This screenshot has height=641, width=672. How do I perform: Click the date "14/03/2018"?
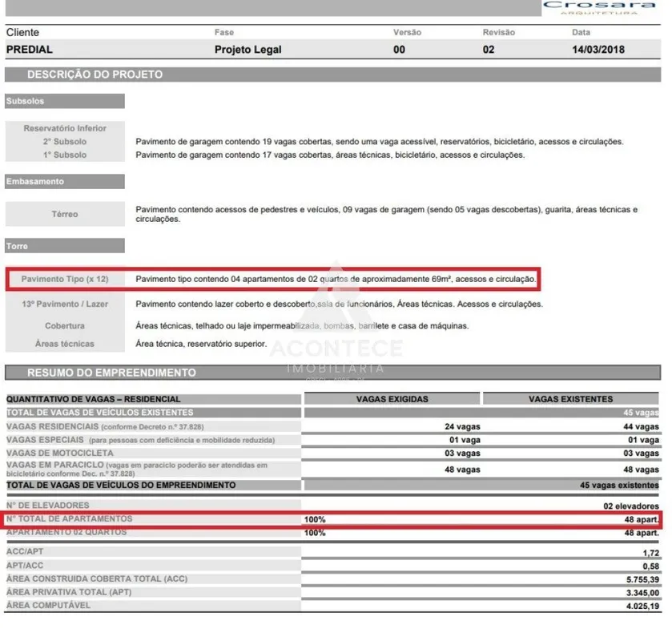click(x=598, y=50)
